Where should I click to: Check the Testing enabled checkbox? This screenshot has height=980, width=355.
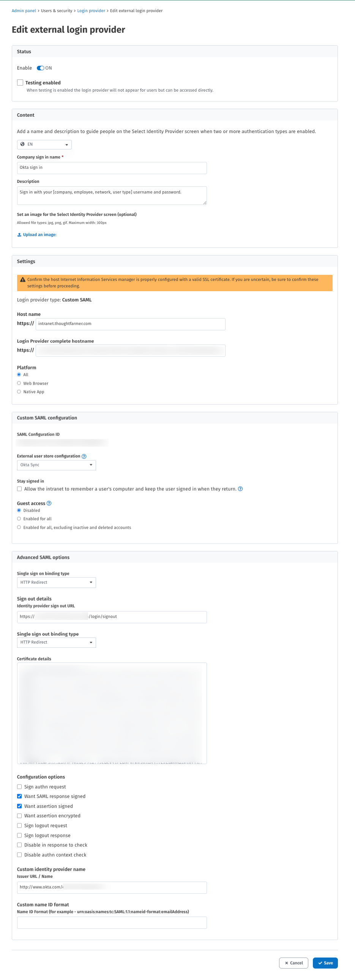(x=19, y=82)
